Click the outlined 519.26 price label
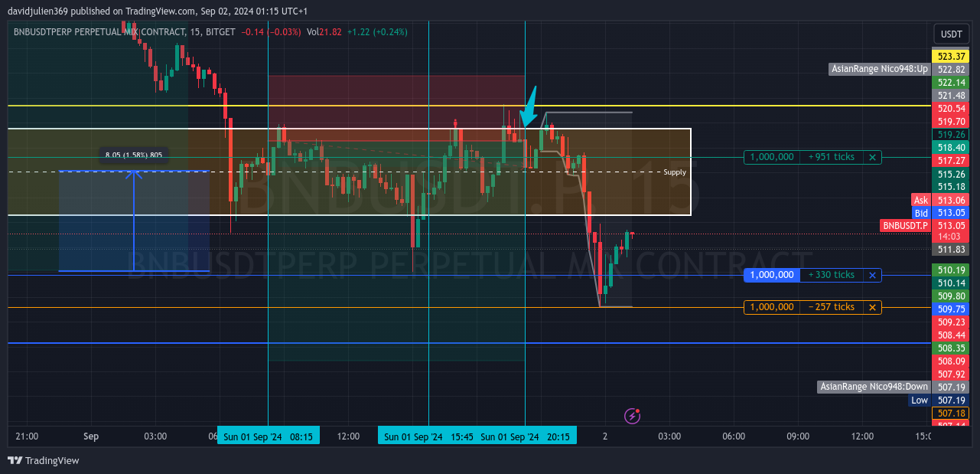980x474 pixels. coord(951,134)
